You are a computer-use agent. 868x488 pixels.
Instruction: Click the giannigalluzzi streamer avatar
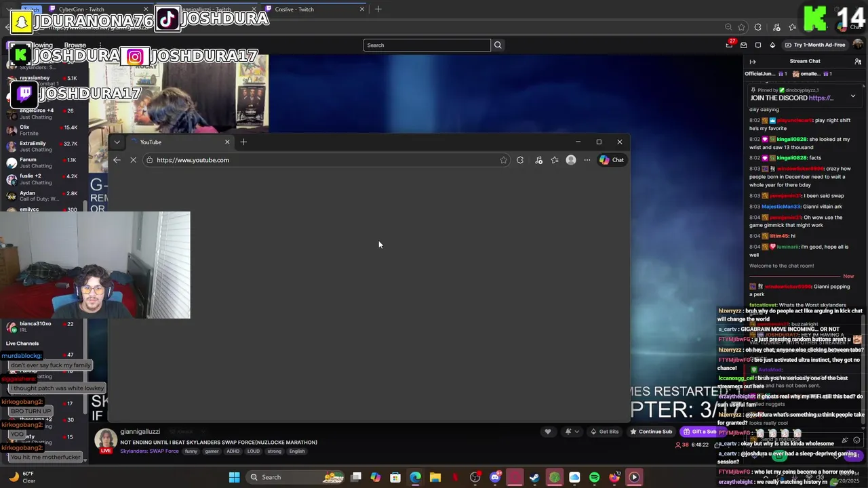click(x=106, y=441)
